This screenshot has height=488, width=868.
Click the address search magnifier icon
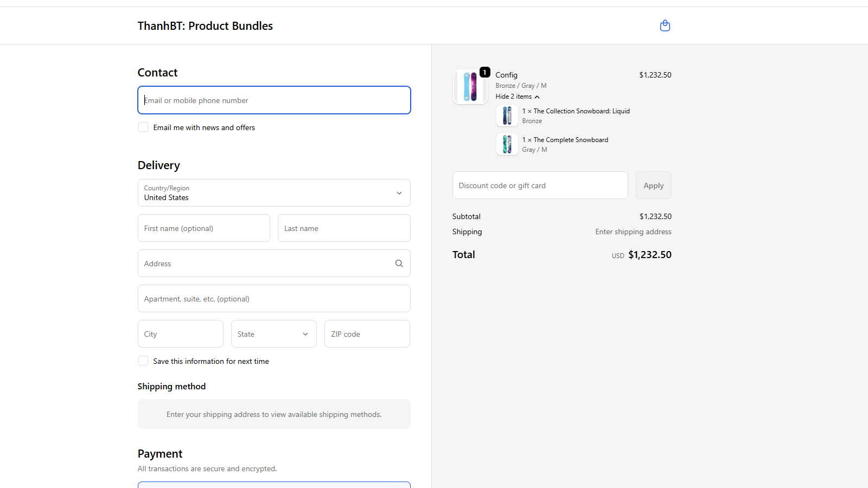pos(399,264)
